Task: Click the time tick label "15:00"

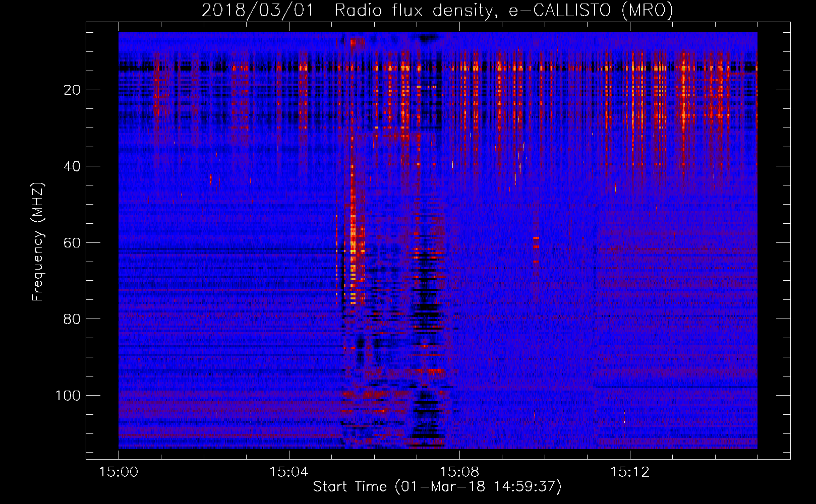Action: pos(119,472)
